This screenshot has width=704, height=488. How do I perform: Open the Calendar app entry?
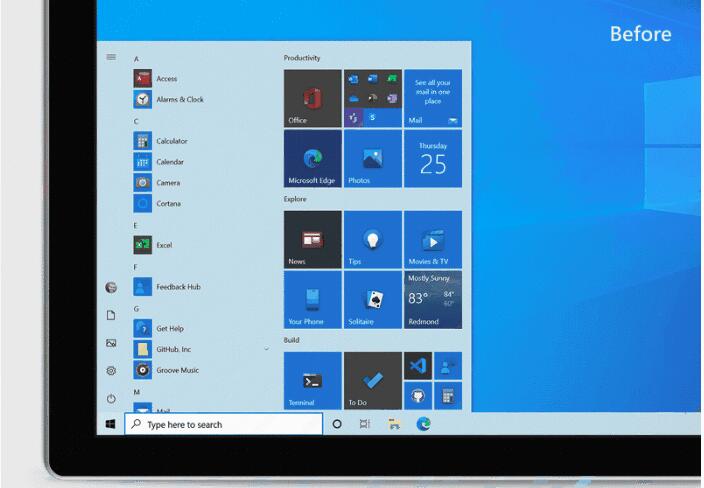(x=158, y=162)
